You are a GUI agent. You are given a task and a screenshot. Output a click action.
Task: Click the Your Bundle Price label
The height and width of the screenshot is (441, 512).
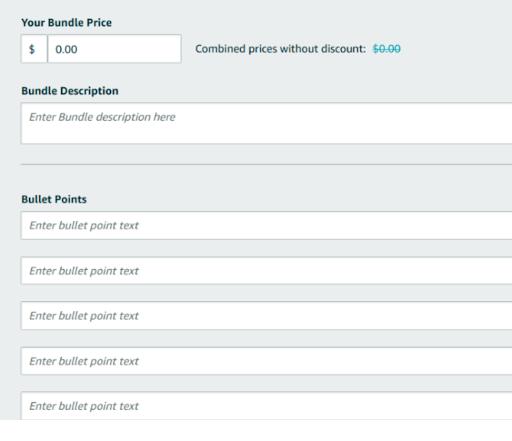(67, 23)
